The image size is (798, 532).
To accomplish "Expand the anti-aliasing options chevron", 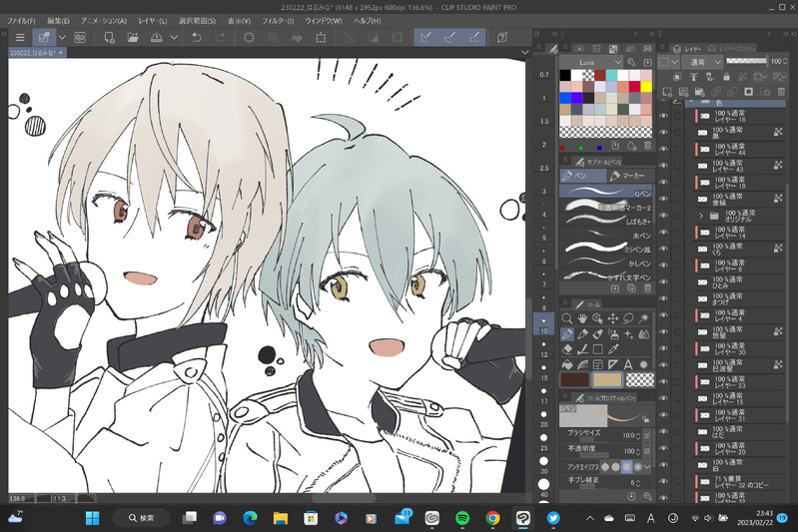I will (647, 466).
